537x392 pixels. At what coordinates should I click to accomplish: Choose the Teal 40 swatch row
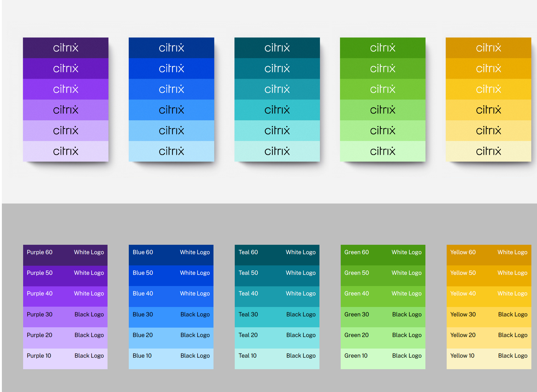click(277, 297)
